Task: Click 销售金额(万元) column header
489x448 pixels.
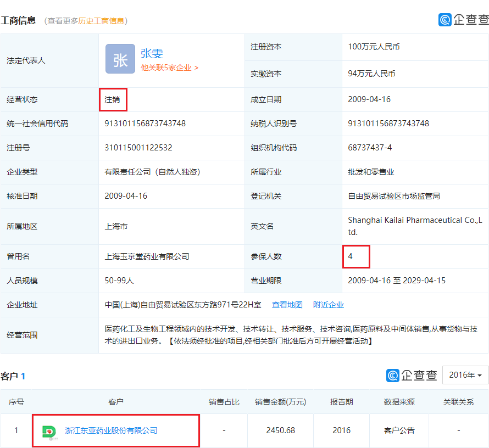Action: (x=280, y=402)
